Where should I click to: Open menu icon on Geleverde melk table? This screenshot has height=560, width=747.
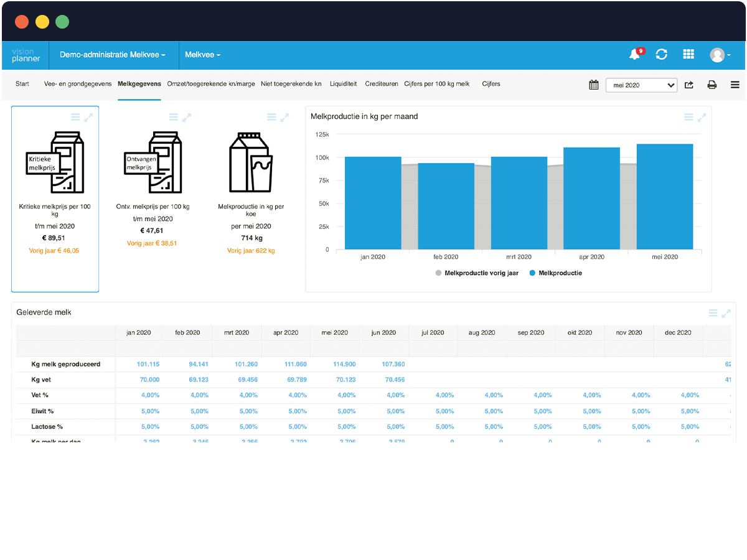pos(713,313)
